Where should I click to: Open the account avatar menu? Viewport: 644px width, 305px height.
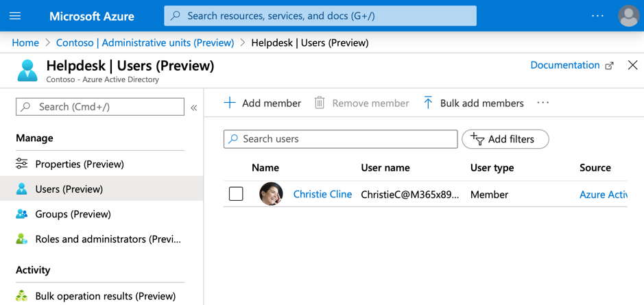pos(629,16)
